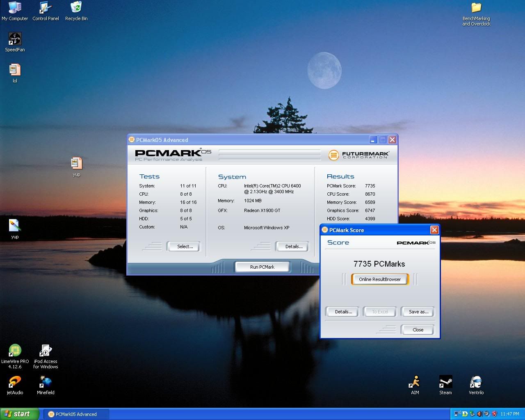
Task: Open the BenchMarking and Overclock folder
Action: pyautogui.click(x=476, y=14)
